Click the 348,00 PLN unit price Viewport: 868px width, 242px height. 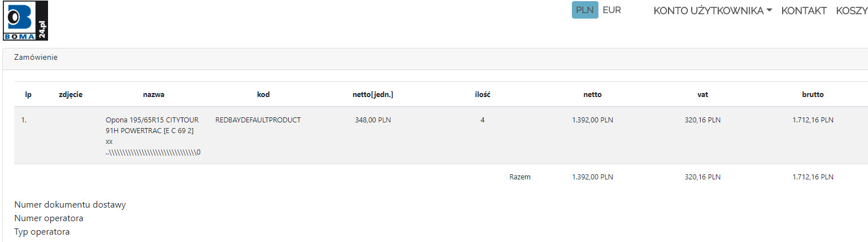(x=373, y=120)
